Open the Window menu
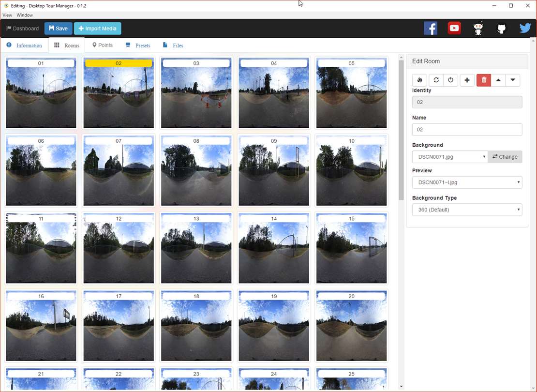Screen dimensions: 537x392 click(25, 15)
